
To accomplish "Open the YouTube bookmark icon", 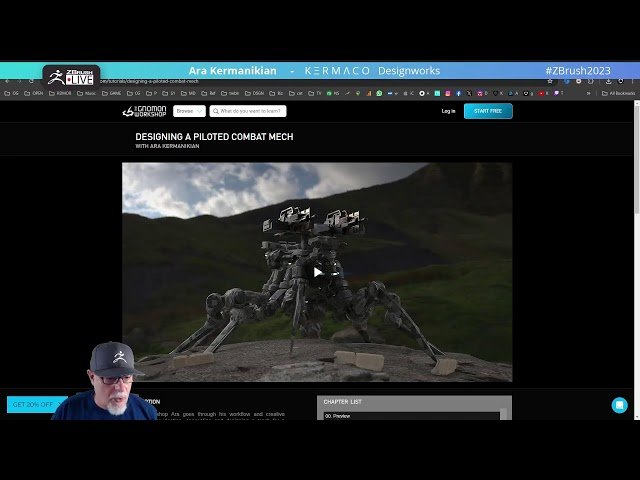I will [x=541, y=93].
